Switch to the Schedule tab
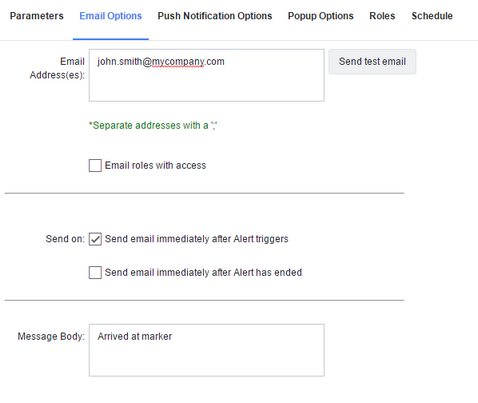Viewport: 478px width, 403px height. [432, 16]
